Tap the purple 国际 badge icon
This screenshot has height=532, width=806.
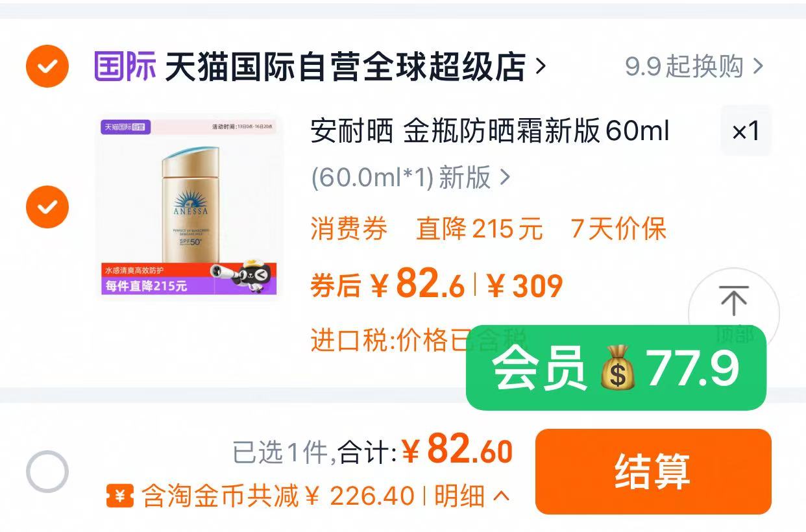point(125,66)
